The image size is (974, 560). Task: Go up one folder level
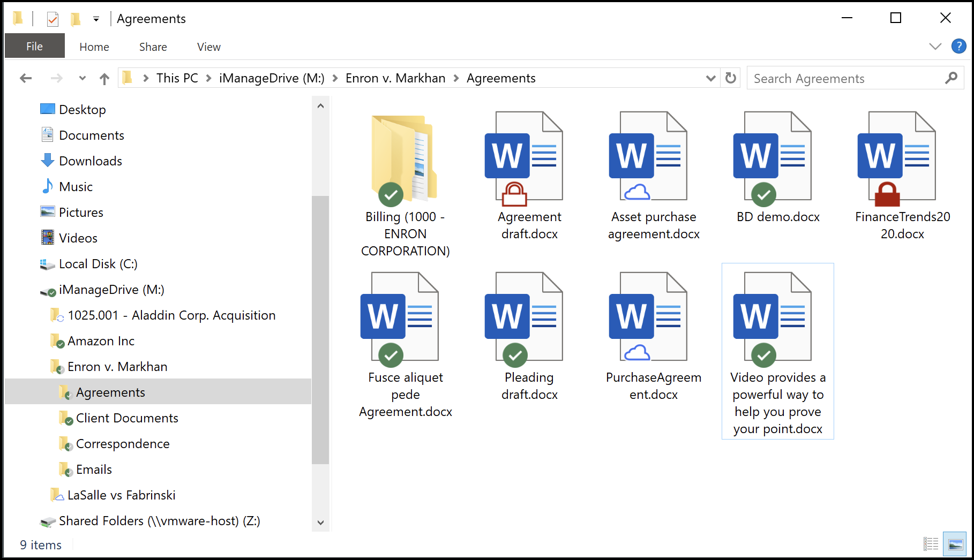(104, 79)
